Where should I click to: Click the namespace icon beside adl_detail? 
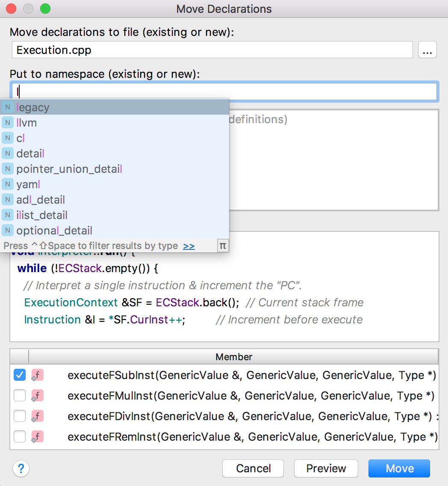pyautogui.click(x=8, y=200)
